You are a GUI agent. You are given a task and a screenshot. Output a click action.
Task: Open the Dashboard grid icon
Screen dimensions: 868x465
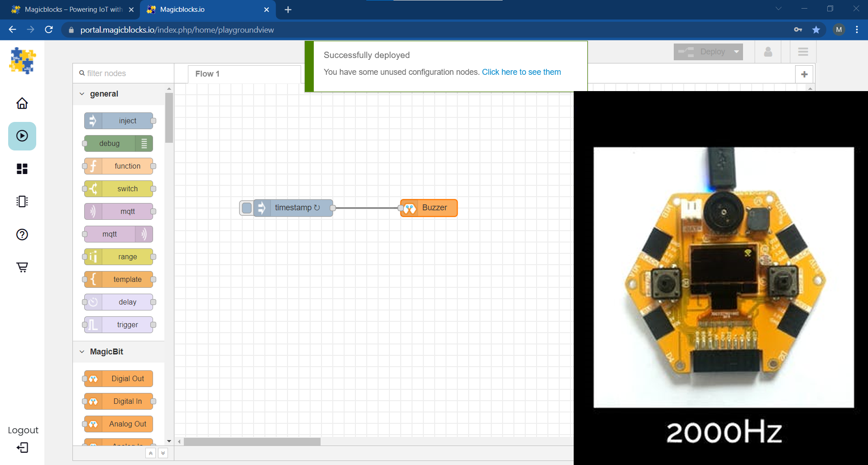(x=22, y=169)
